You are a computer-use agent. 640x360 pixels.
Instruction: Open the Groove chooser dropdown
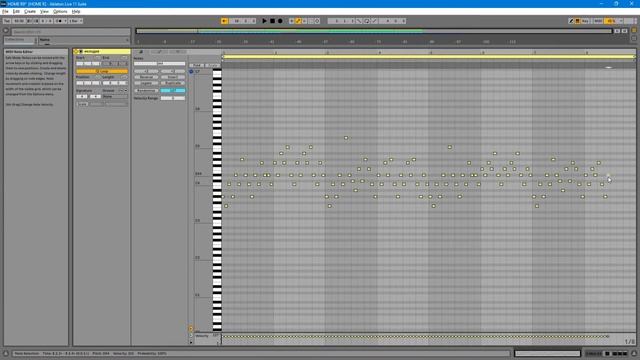click(116, 96)
